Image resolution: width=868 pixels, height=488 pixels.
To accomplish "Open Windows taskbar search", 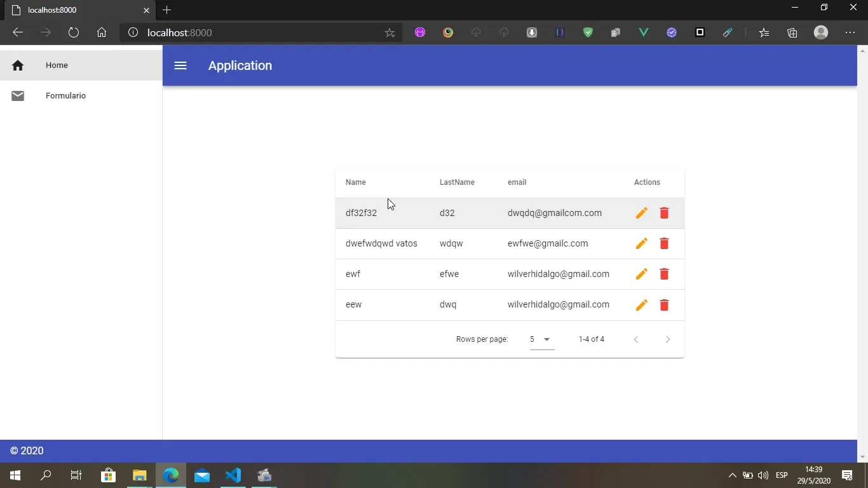I will pyautogui.click(x=46, y=475).
